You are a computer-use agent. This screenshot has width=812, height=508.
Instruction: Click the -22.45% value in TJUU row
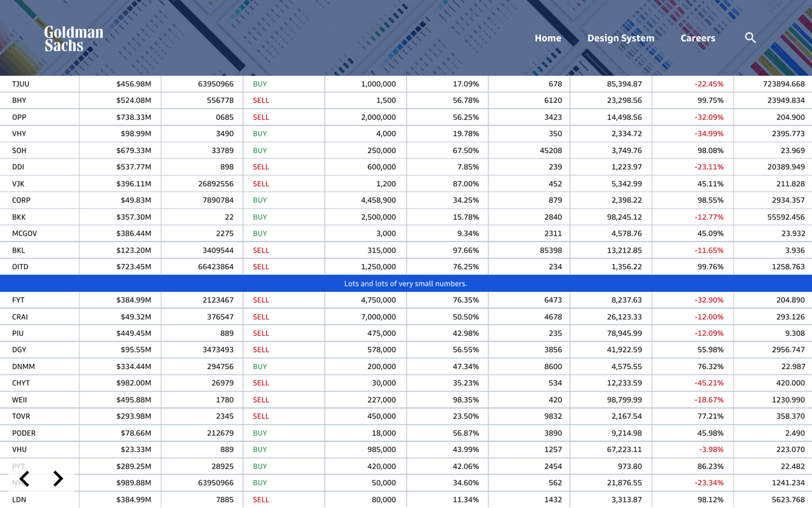pos(709,84)
